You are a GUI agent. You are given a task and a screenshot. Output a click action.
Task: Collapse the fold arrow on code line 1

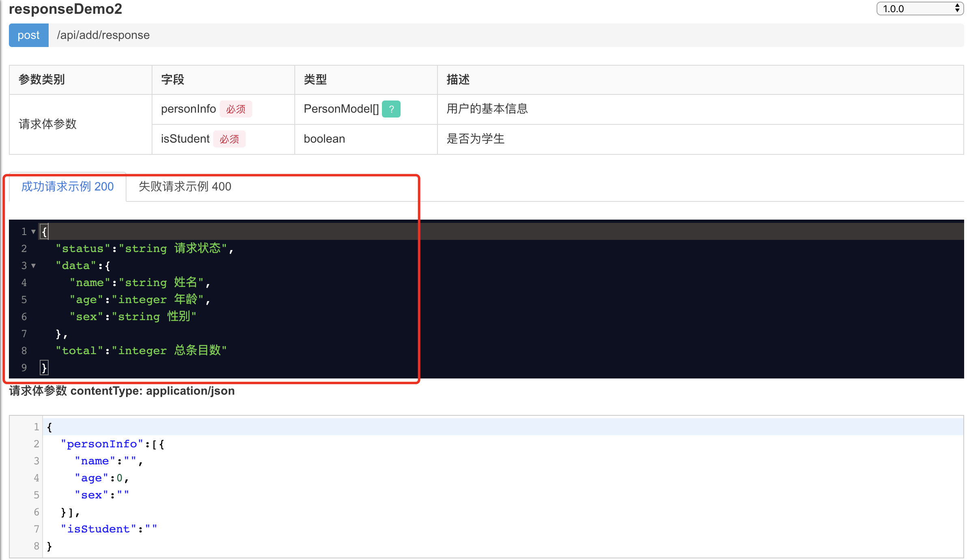click(33, 232)
